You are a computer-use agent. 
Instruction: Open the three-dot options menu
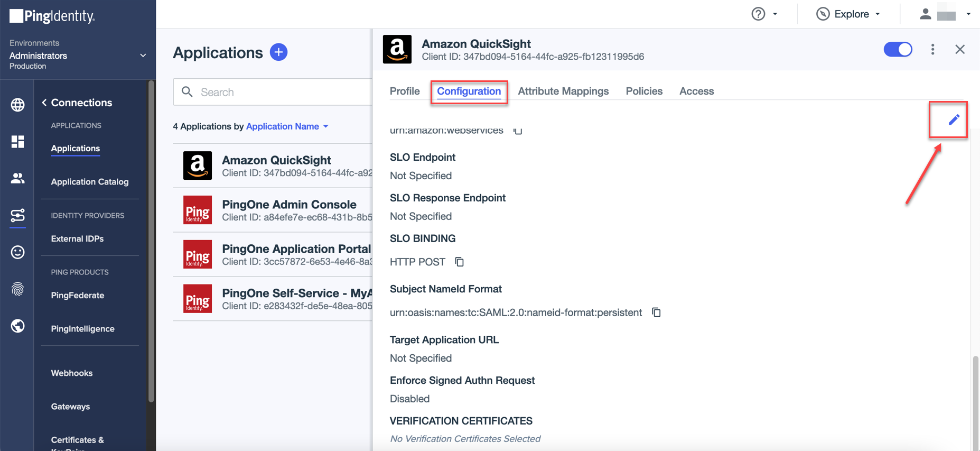932,49
